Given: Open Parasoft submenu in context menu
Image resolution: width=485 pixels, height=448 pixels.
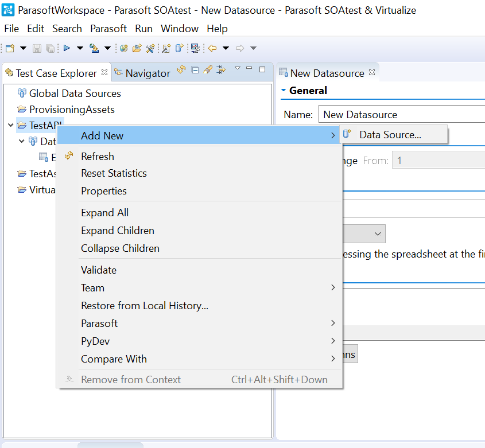Looking at the screenshot, I should click(x=200, y=324).
